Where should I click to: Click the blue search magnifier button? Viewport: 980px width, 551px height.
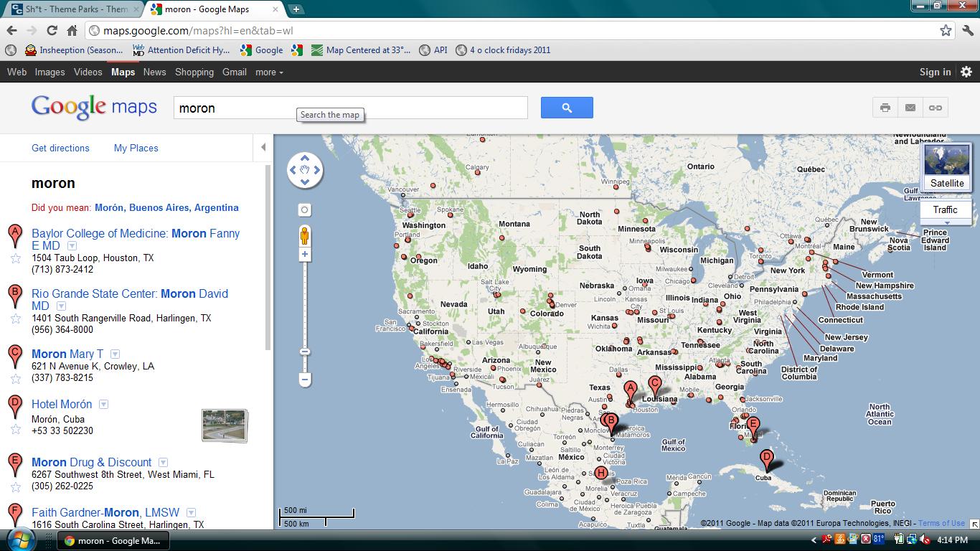pyautogui.click(x=567, y=108)
